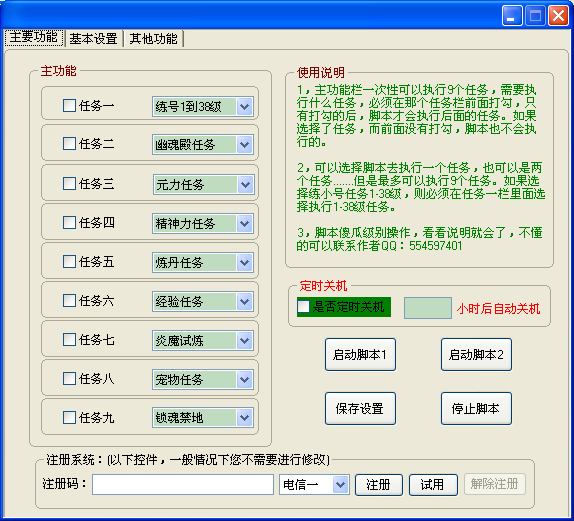Start script with 启动脚本2 button
Screen dimensions: 574x521
[x=476, y=354]
